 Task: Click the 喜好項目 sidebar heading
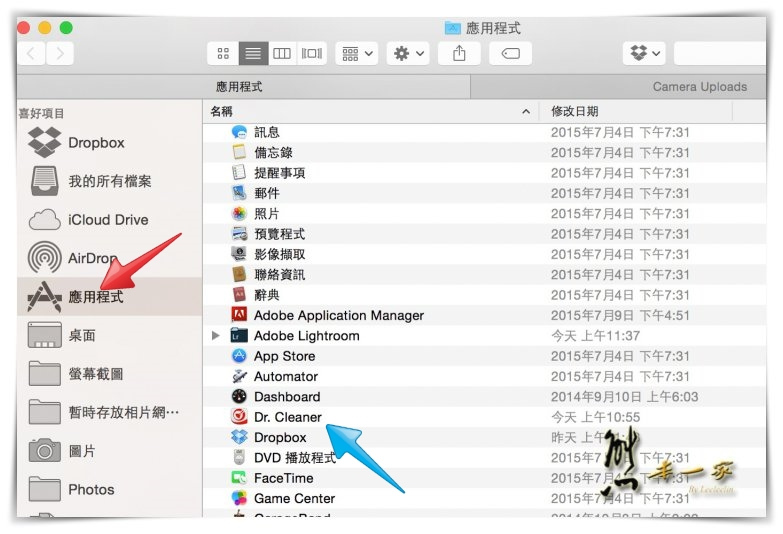41,113
